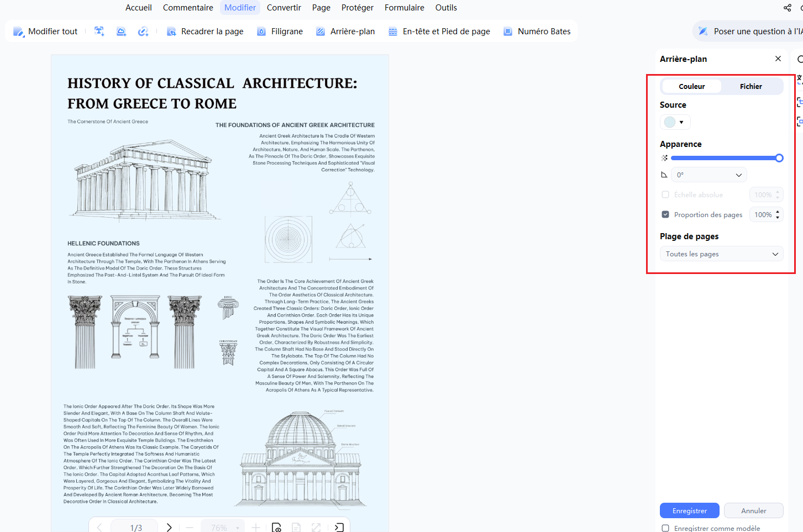
Task: Go to the next page arrow
Action: tap(169, 528)
